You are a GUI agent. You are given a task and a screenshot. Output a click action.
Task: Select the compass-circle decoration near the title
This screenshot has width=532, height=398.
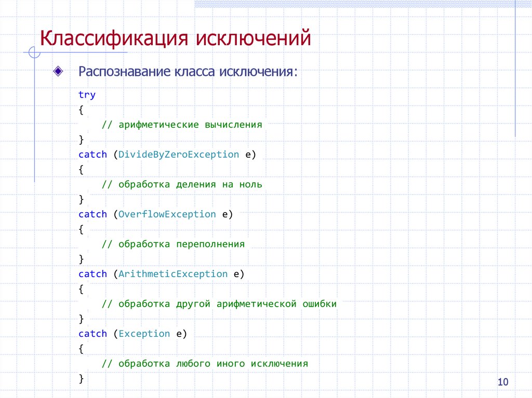[33, 52]
